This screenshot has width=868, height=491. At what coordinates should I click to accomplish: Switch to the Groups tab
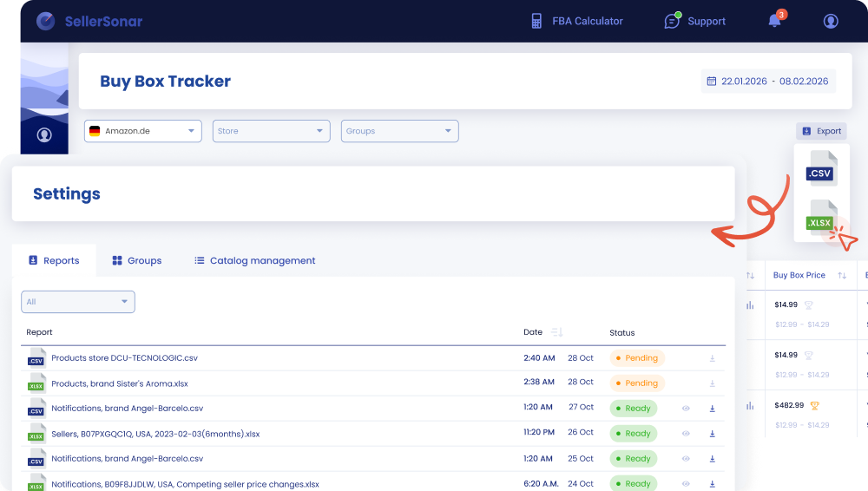click(x=137, y=261)
